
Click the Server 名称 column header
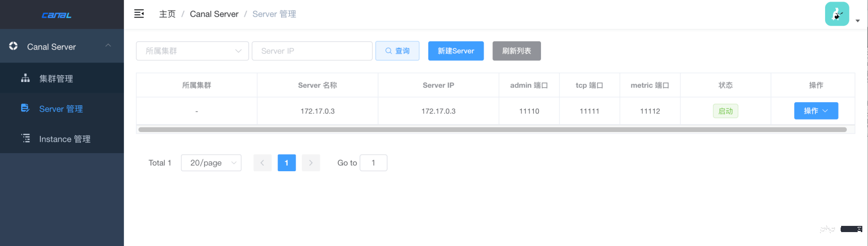(318, 85)
